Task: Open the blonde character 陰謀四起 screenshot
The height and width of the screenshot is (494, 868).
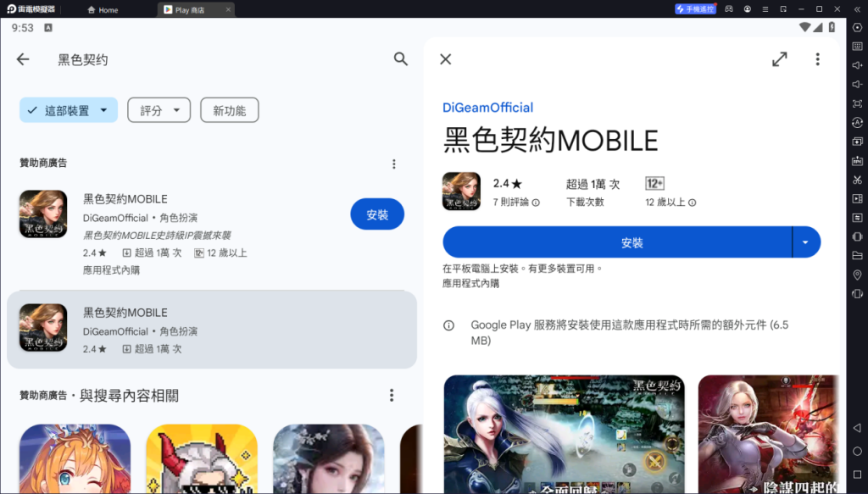Action: click(x=769, y=434)
